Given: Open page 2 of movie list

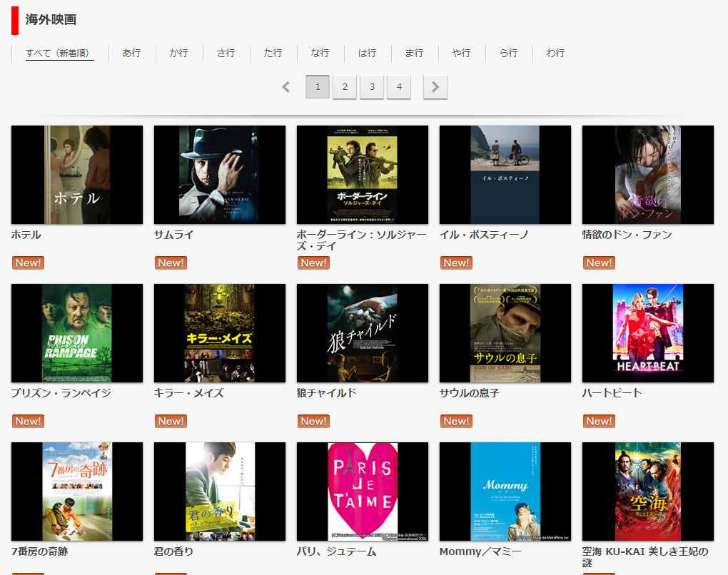Looking at the screenshot, I should point(345,87).
